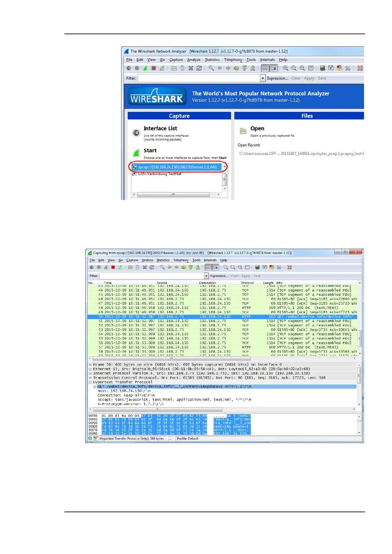Edit capture filters icon in start window toolbar
Image resolution: width=392 pixels, height=554 pixels.
click(323, 68)
